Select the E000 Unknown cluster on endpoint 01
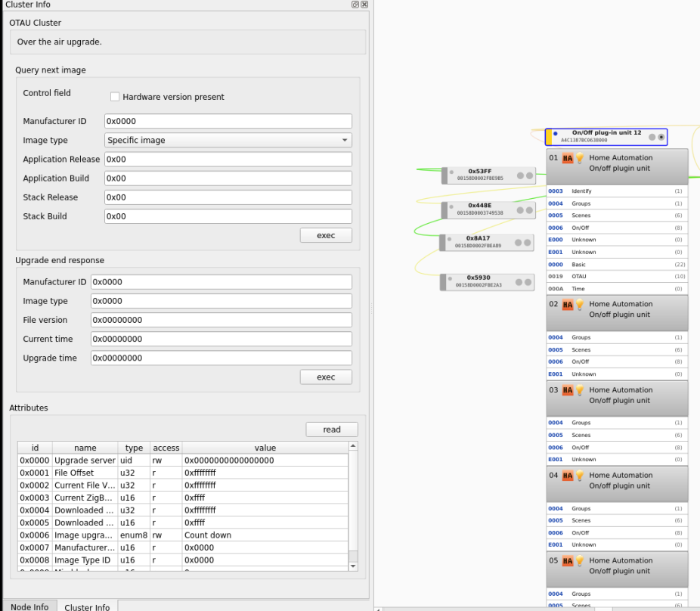 coord(617,240)
